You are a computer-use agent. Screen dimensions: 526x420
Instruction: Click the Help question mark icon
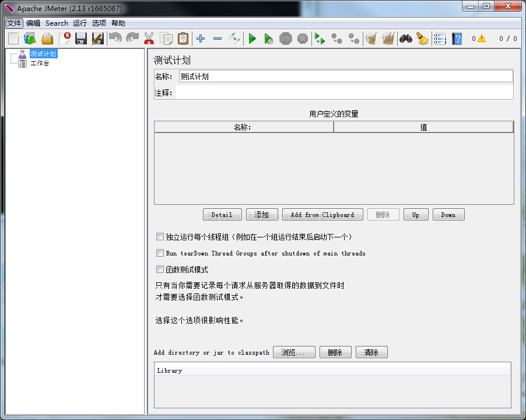[x=457, y=38]
